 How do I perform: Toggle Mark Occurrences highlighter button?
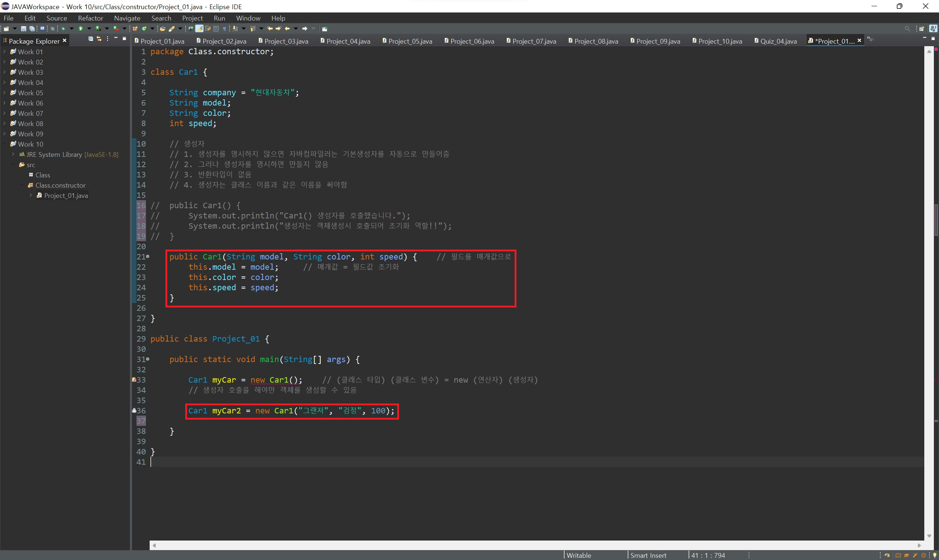(199, 29)
